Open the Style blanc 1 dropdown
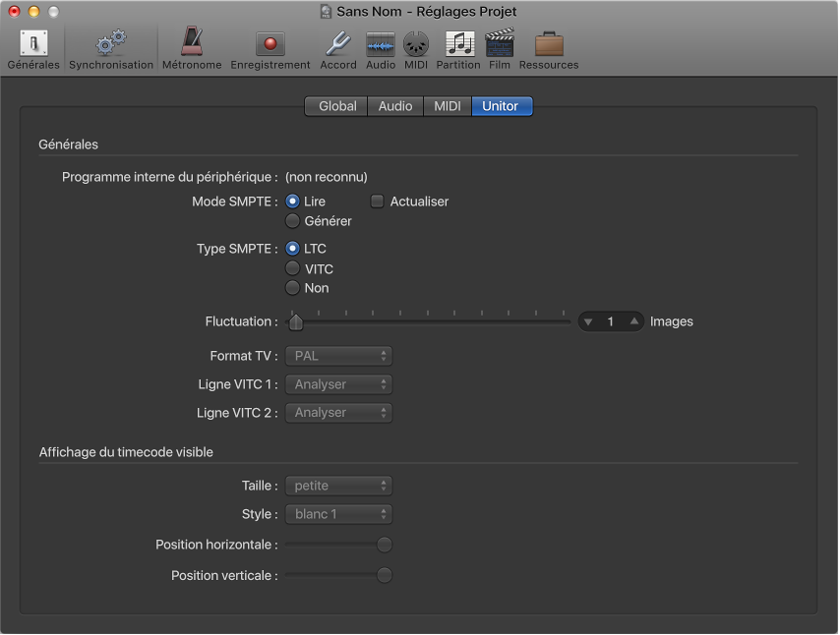Viewport: 840px width, 635px height. (x=339, y=514)
